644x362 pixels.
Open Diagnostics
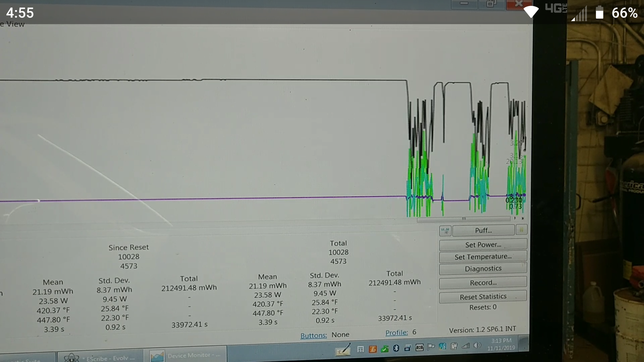[x=483, y=268]
